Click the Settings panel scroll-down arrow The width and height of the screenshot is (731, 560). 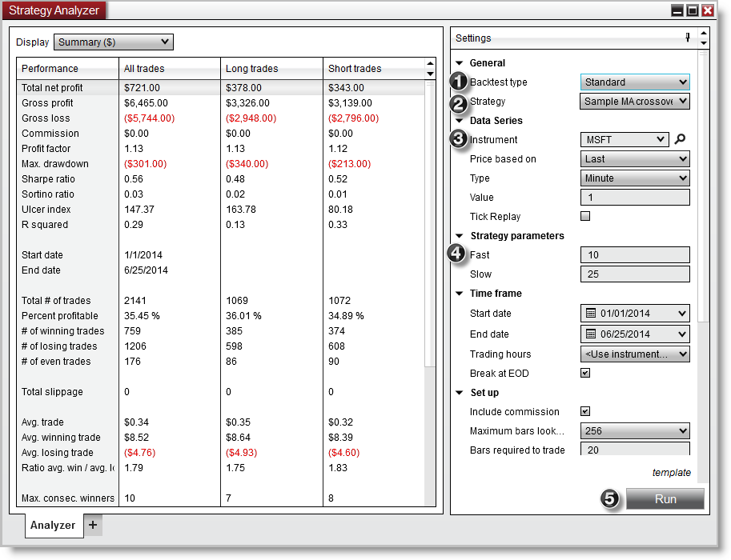tap(705, 43)
